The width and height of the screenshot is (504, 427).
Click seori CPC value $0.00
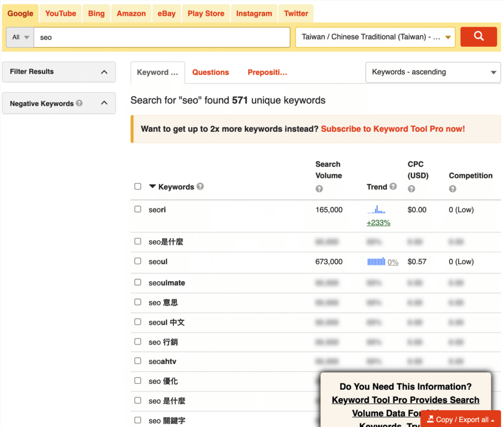tap(417, 210)
